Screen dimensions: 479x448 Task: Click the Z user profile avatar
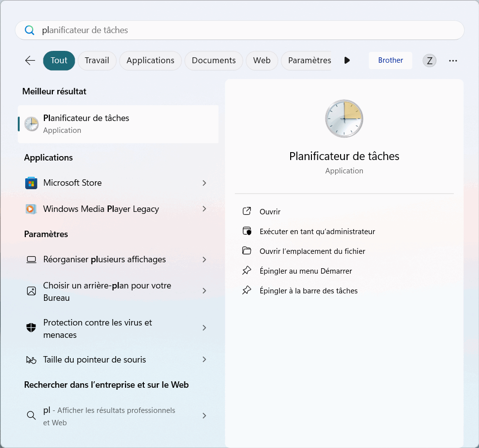(x=430, y=61)
